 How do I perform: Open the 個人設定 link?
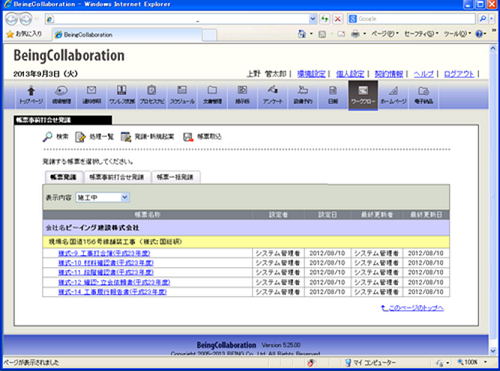point(350,74)
